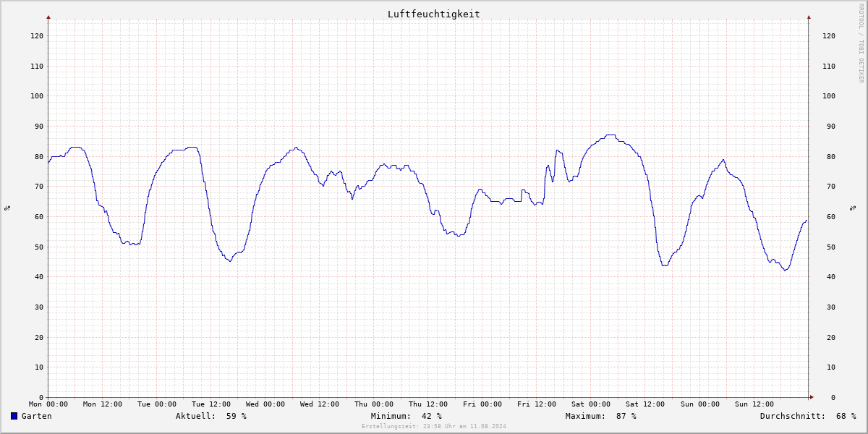Click the Sun 12:00 time axis label

point(754,404)
